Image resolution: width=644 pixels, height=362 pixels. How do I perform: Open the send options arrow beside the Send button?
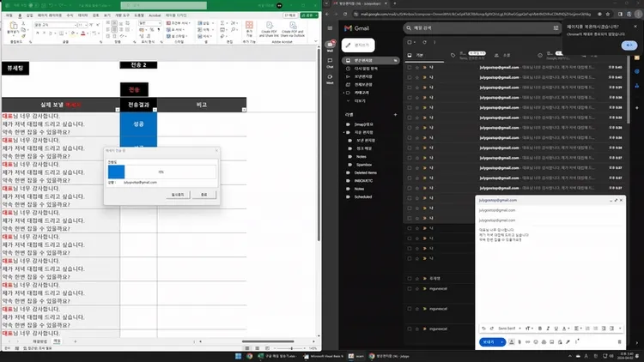(x=501, y=341)
